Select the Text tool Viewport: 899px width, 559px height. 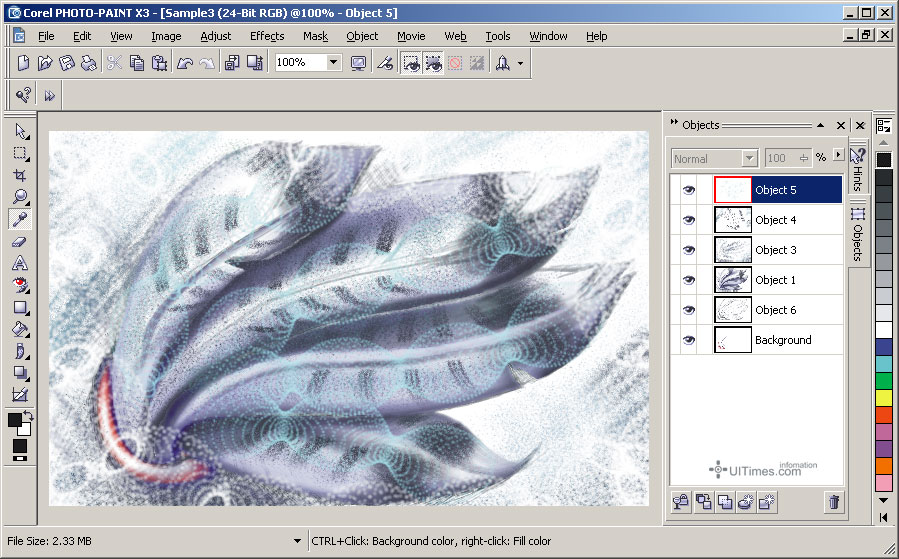tap(21, 263)
